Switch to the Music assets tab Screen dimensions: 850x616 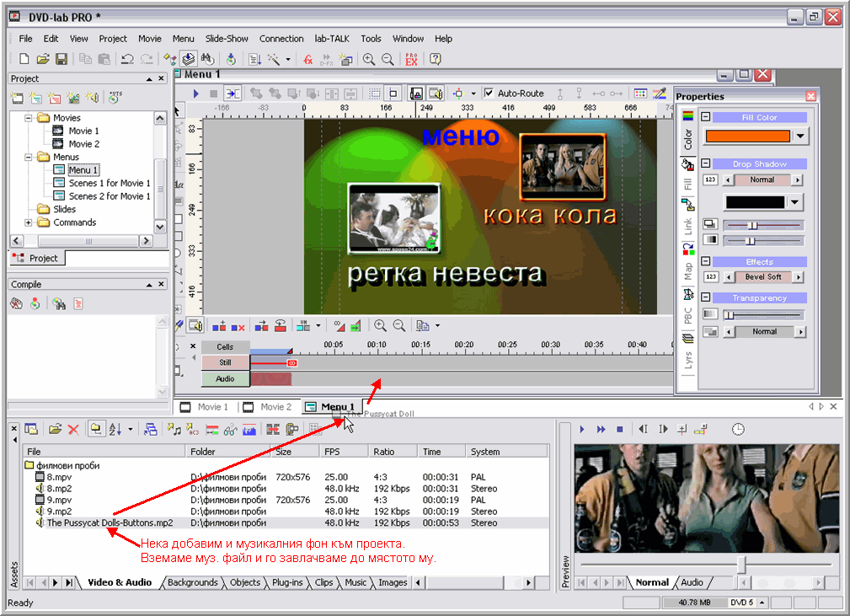[356, 582]
